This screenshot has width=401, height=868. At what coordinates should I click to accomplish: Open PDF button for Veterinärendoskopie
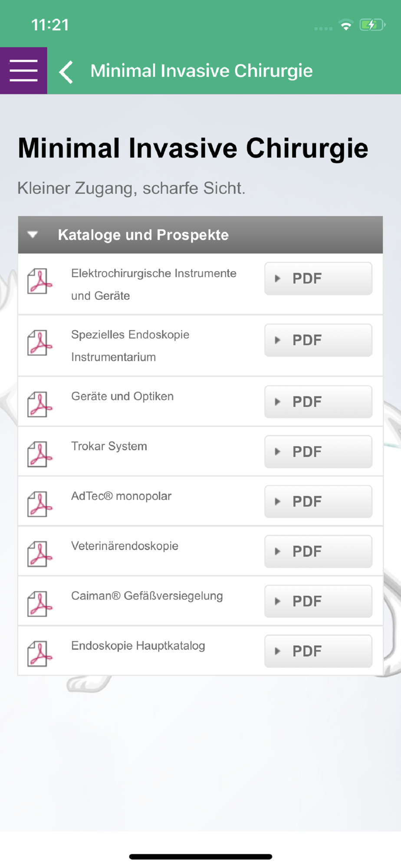pyautogui.click(x=318, y=552)
